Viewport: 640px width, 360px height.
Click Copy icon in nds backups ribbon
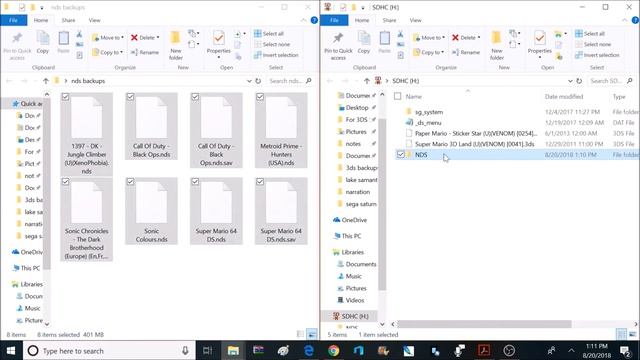point(43,42)
